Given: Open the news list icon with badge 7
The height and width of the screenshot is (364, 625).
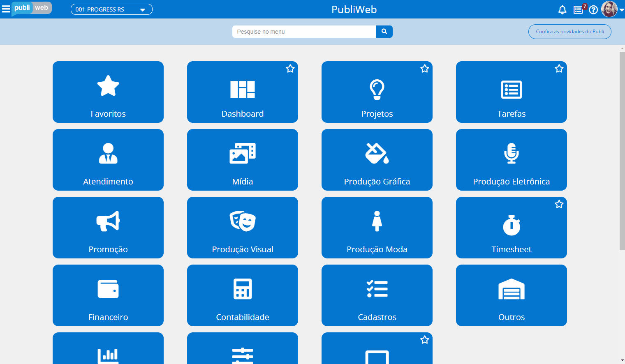Looking at the screenshot, I should (x=579, y=9).
